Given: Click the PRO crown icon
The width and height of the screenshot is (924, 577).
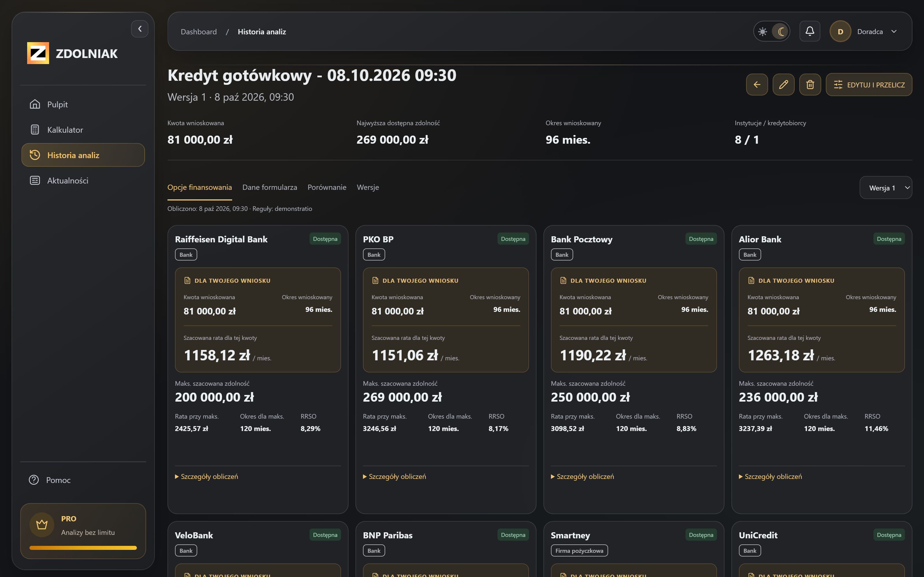Looking at the screenshot, I should click(x=42, y=525).
